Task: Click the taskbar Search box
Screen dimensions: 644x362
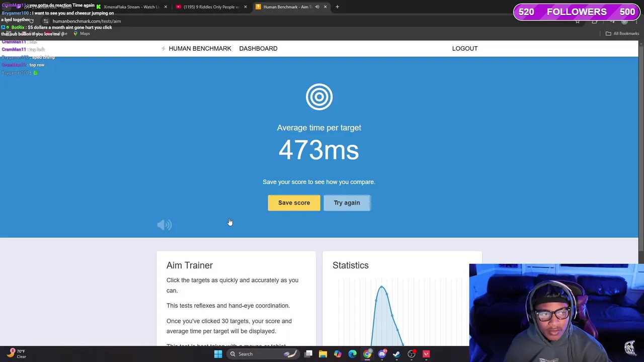Action: tap(263, 354)
